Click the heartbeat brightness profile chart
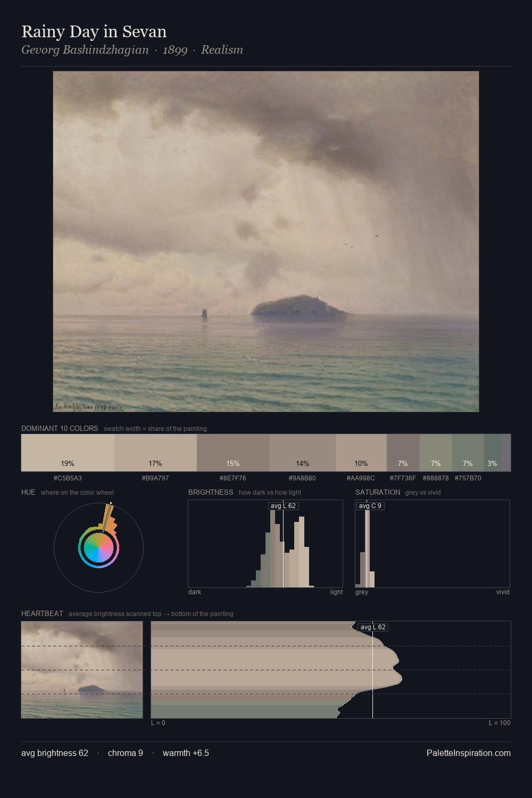The height and width of the screenshot is (798, 532). click(x=331, y=670)
